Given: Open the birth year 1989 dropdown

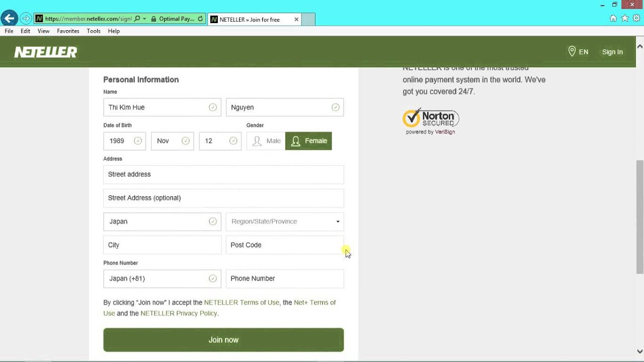Looking at the screenshot, I should [124, 141].
